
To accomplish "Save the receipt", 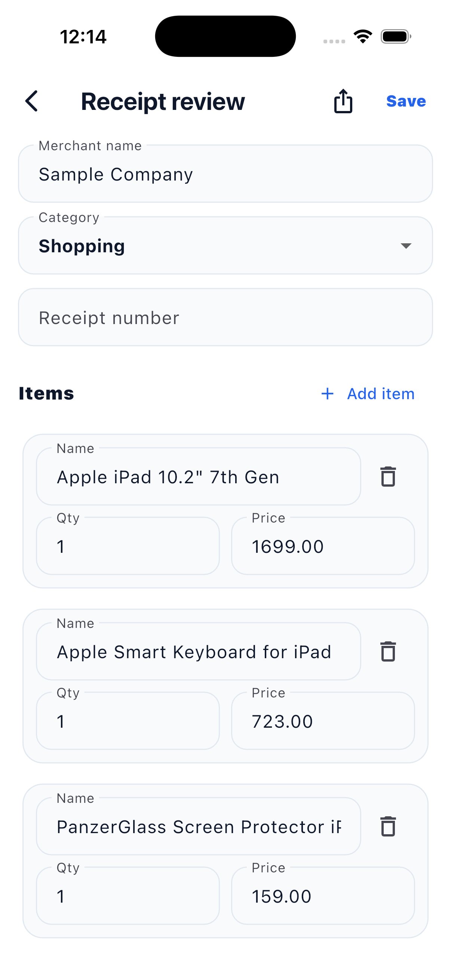I will (x=406, y=101).
